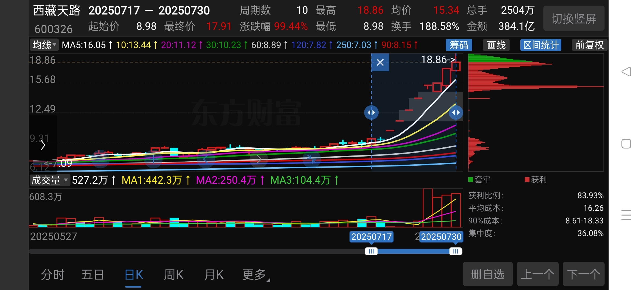Select the 日K chart tab
Viewport: 644px width, 290px height.
point(133,275)
